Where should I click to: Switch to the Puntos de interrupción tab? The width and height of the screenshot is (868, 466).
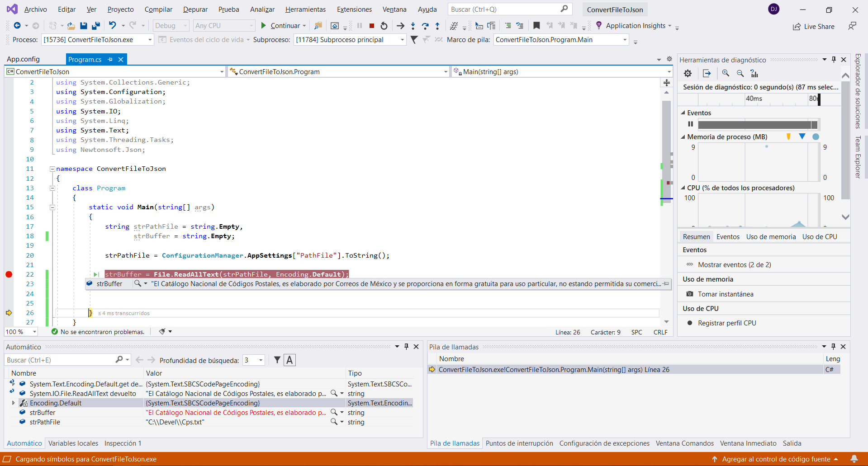(519, 443)
